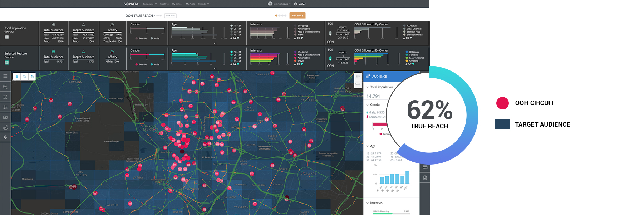
Task: Toggle the JCDecaux legend in the Selected Feature billboards chart
Action: click(412, 52)
